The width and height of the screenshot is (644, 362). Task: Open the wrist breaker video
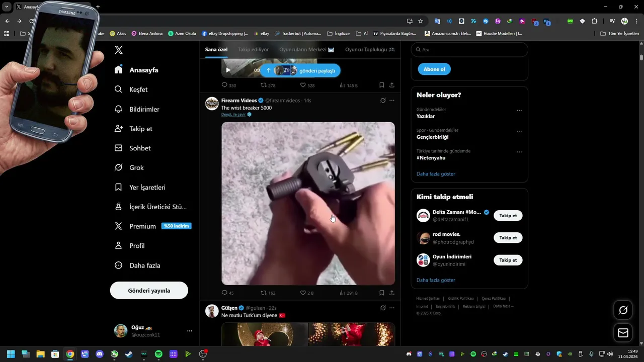(308, 204)
